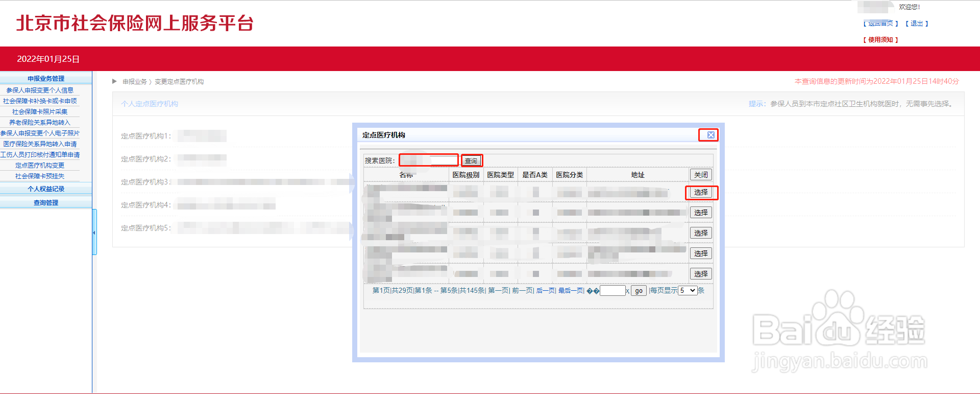Jump to 最后一页 in pagination
This screenshot has width=980, height=394.
tap(571, 290)
